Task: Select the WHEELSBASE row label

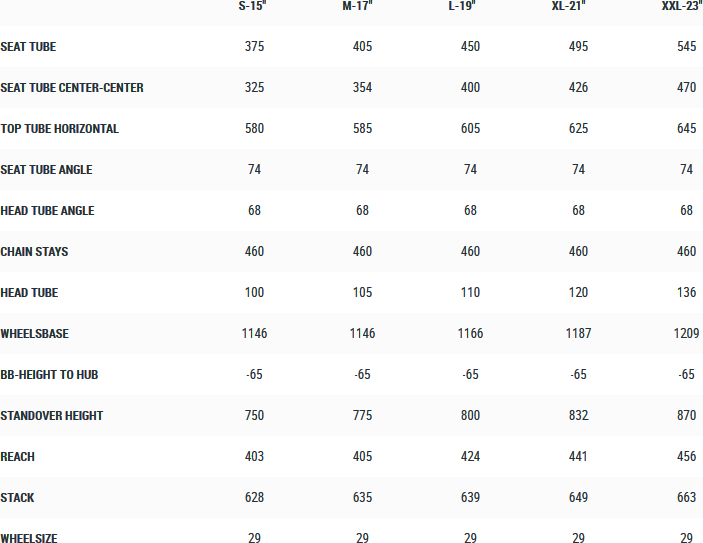Action: coord(34,334)
